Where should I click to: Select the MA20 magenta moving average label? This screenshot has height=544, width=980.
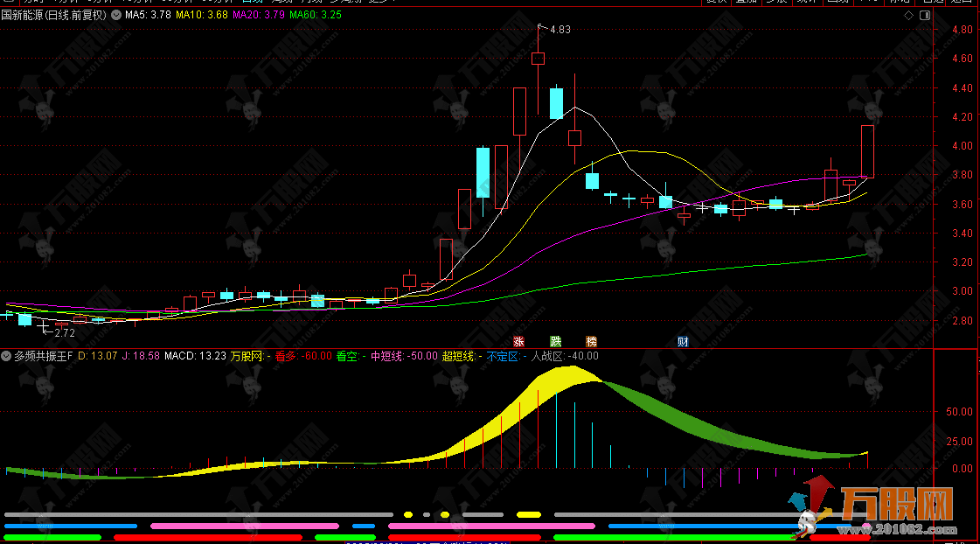coord(259,15)
